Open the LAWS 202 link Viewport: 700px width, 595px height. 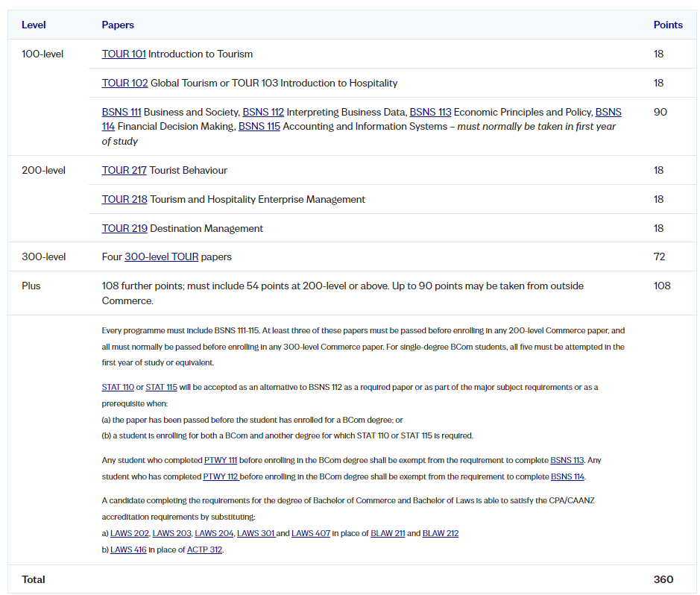(x=130, y=533)
